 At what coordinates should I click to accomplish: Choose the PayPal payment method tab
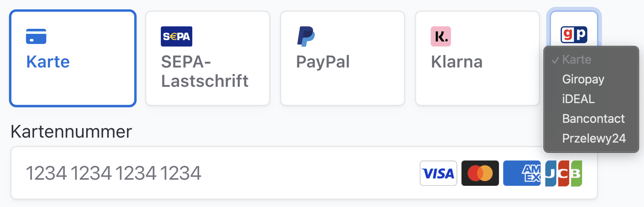coord(342,58)
